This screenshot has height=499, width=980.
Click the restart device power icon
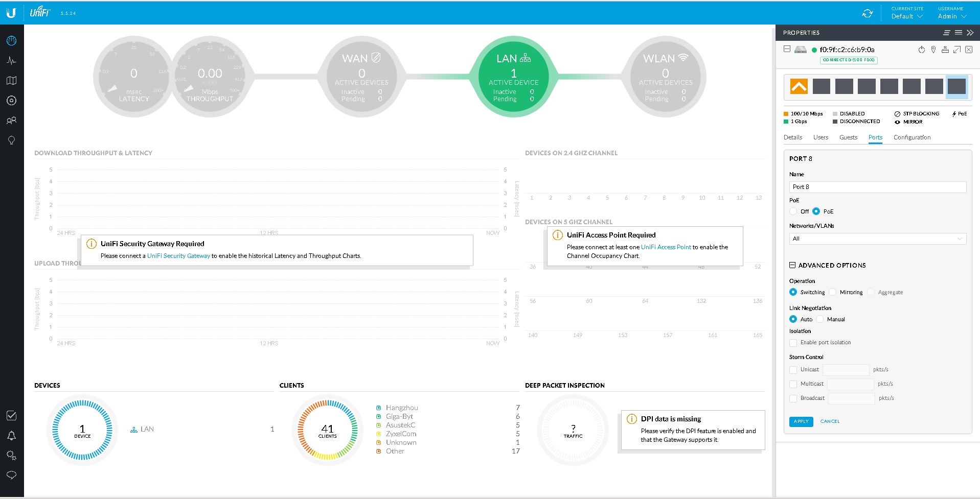click(x=921, y=50)
